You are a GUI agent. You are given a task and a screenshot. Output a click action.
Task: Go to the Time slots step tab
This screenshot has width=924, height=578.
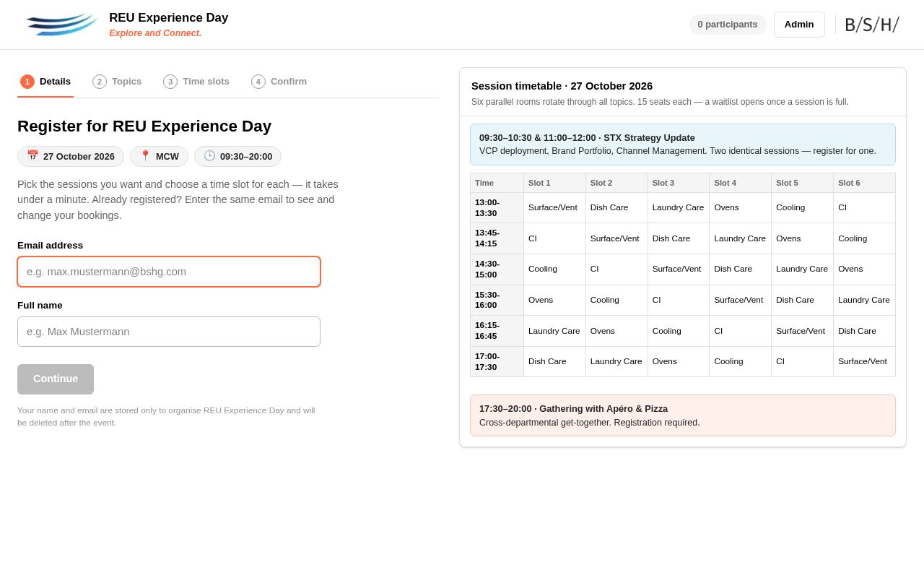coord(196,82)
